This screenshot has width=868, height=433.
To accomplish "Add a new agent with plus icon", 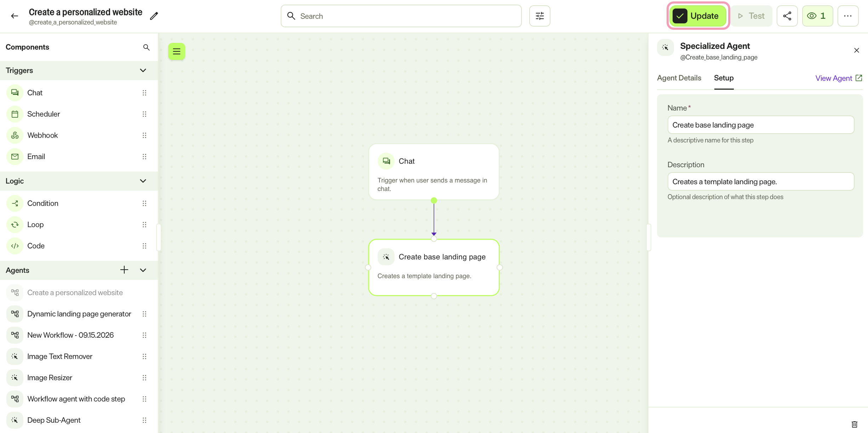I will coord(124,270).
